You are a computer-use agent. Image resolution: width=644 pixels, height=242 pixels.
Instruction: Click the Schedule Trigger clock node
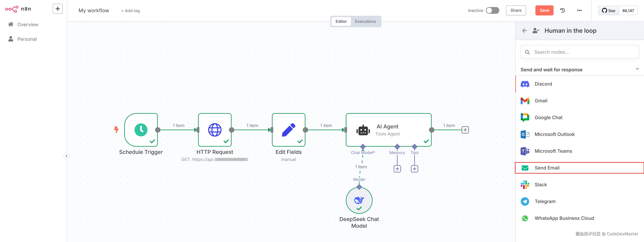click(141, 130)
